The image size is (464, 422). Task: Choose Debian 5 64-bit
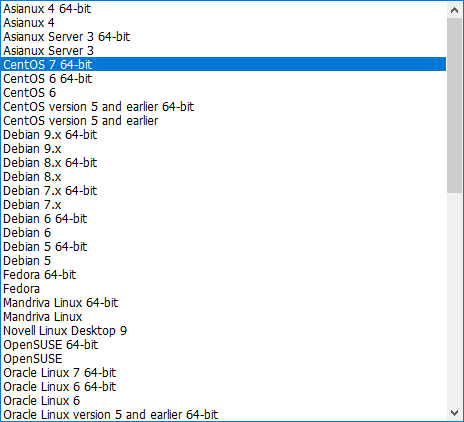click(x=223, y=247)
